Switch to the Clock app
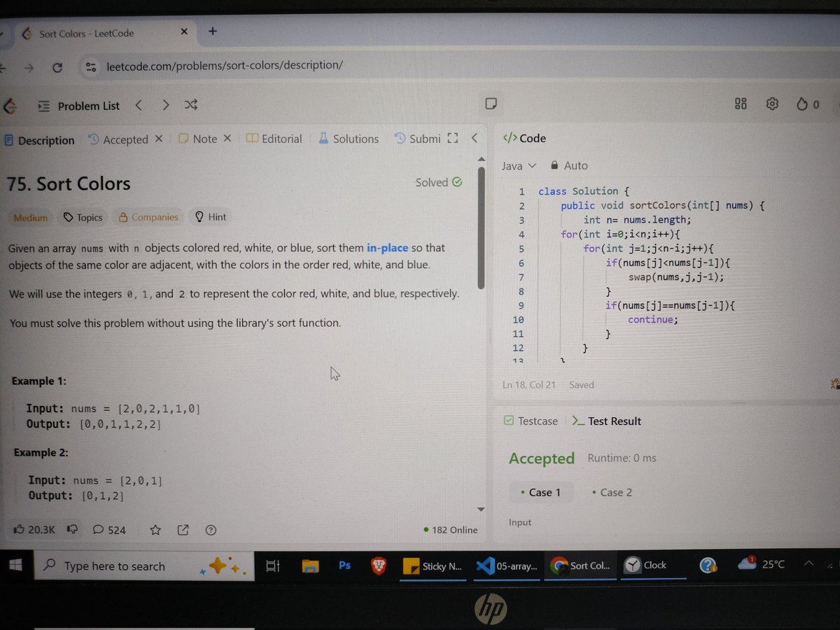 tap(654, 565)
